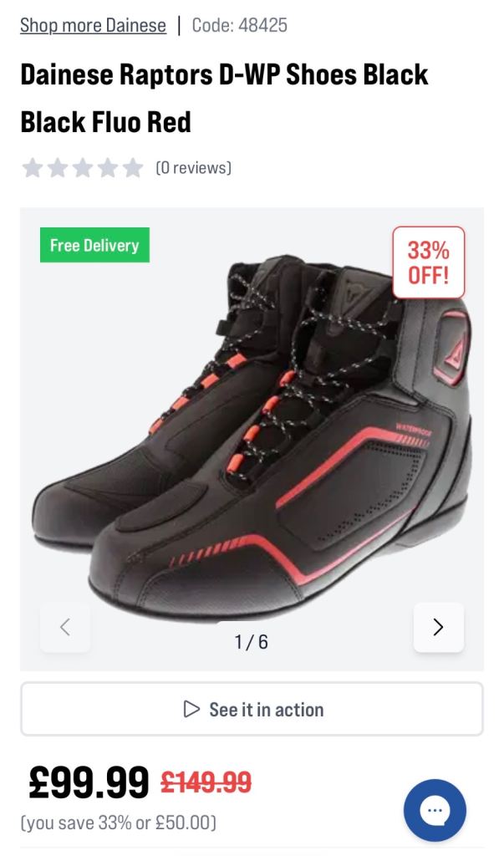Tap the 33% OFF badge

tap(429, 262)
